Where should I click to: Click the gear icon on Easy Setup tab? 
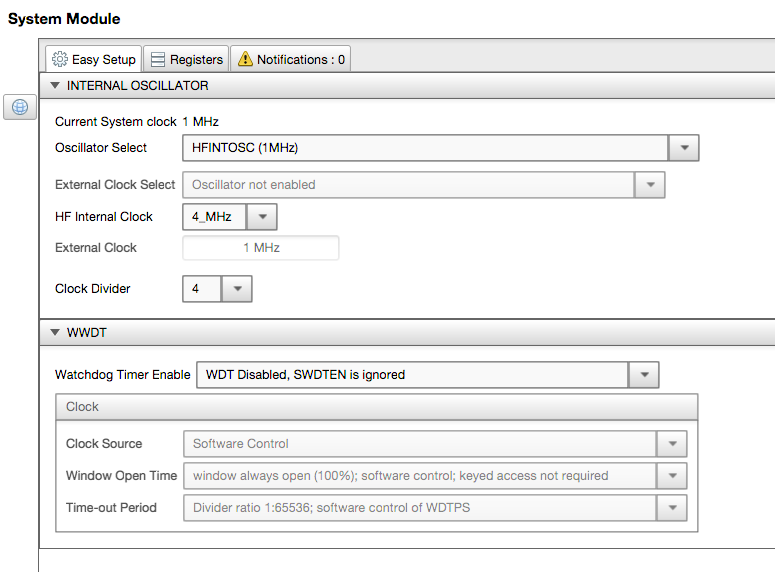pyautogui.click(x=60, y=59)
